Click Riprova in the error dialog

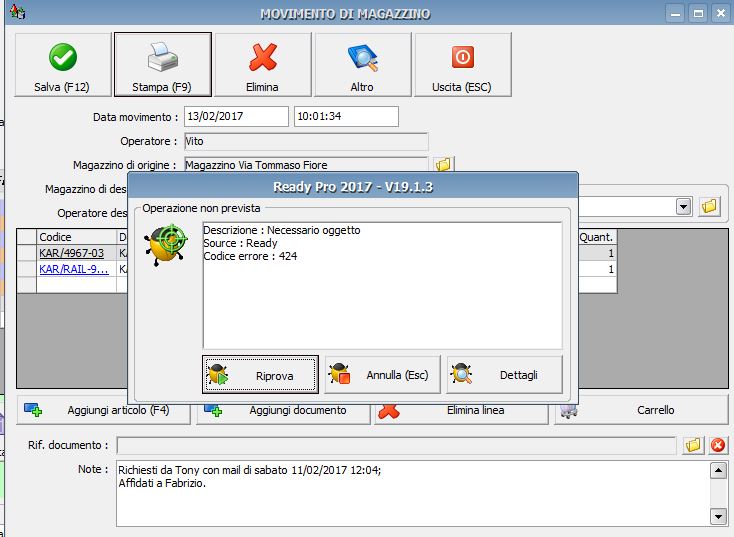tap(260, 375)
